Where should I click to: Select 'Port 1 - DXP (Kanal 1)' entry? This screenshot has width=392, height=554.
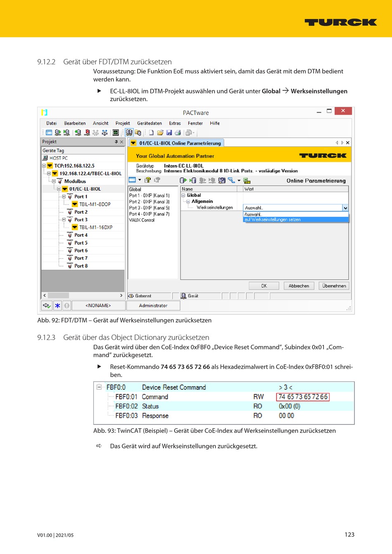tap(149, 196)
